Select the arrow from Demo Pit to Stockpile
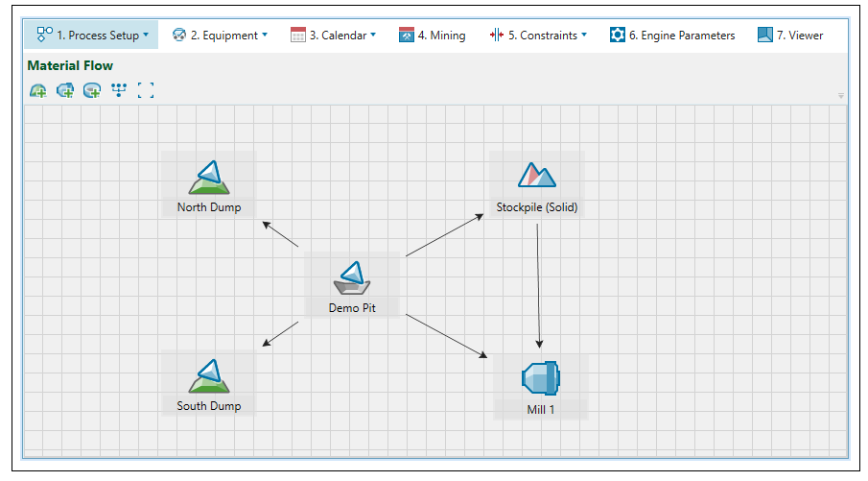Screen dimensions: 868x481 click(x=444, y=235)
